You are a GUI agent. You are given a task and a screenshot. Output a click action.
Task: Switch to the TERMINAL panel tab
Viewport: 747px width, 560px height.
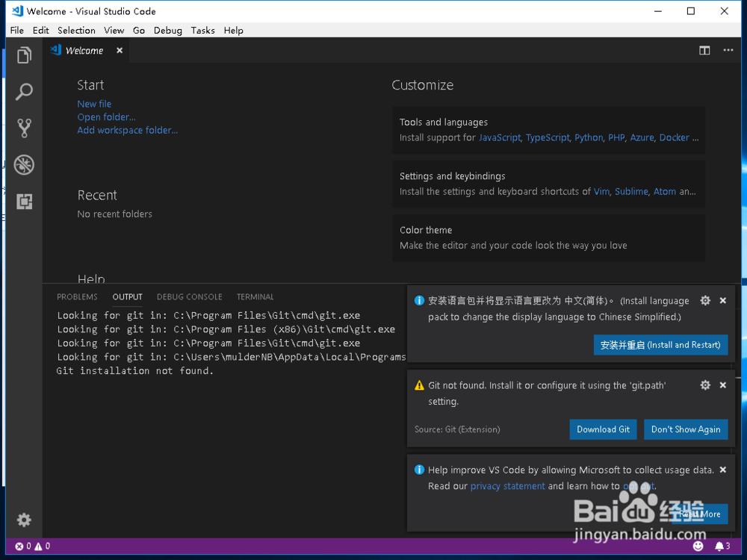click(255, 296)
